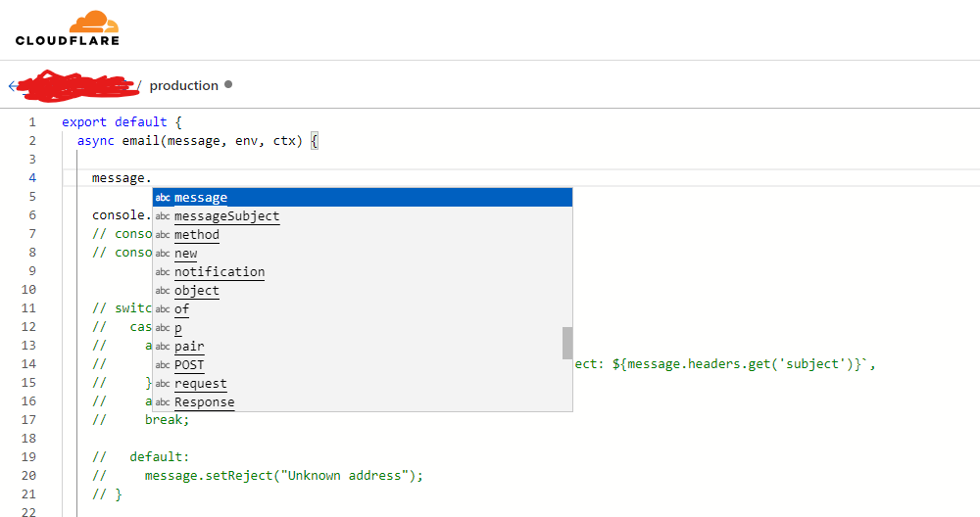Click the suggestion list scrollbar thumb
The image size is (980, 517).
pyautogui.click(x=567, y=343)
